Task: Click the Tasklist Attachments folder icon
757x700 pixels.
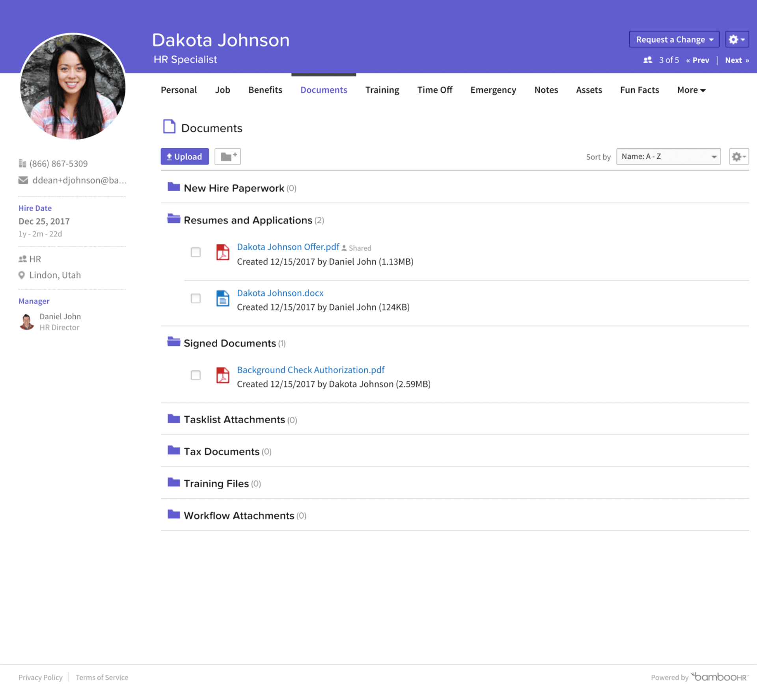Action: 173,419
